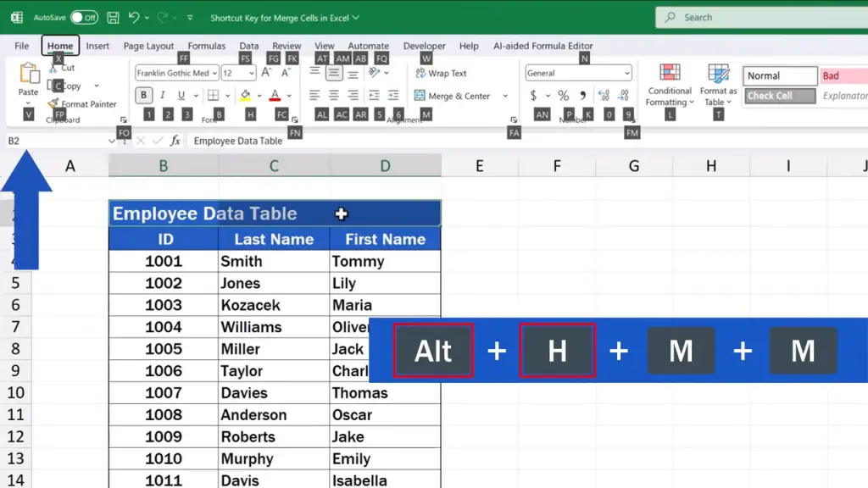Click the Increase Indent icon
Image resolution: width=868 pixels, height=488 pixels.
click(393, 96)
